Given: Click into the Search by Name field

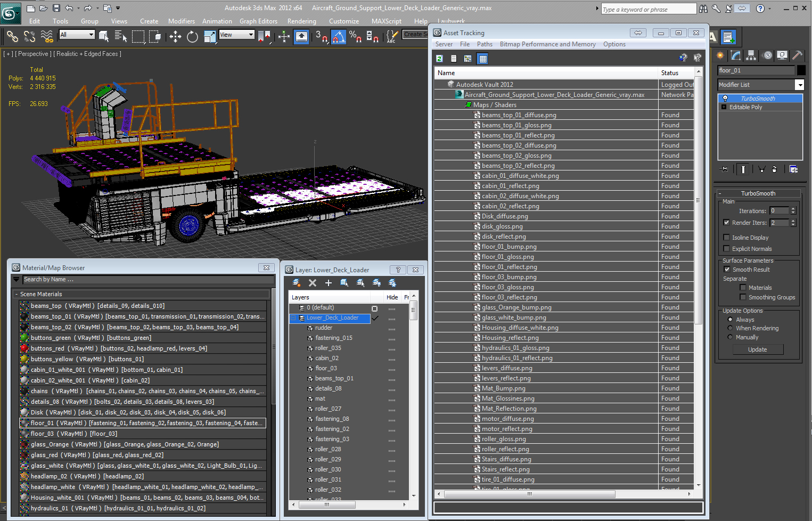Looking at the screenshot, I should (147, 279).
